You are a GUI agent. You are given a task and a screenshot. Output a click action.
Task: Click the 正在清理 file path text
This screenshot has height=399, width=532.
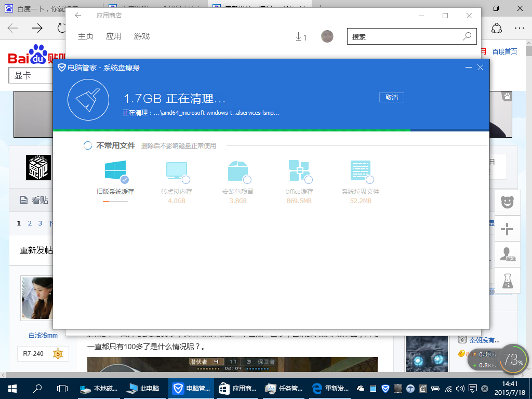201,113
